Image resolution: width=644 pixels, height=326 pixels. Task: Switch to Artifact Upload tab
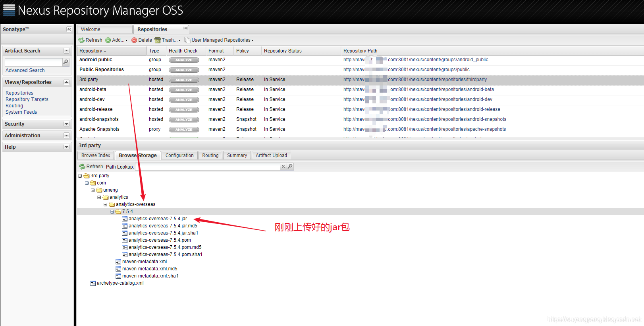pyautogui.click(x=271, y=155)
